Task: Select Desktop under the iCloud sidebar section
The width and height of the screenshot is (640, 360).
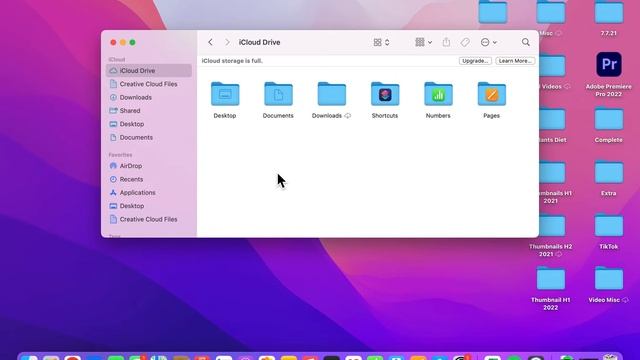Action: (149, 124)
